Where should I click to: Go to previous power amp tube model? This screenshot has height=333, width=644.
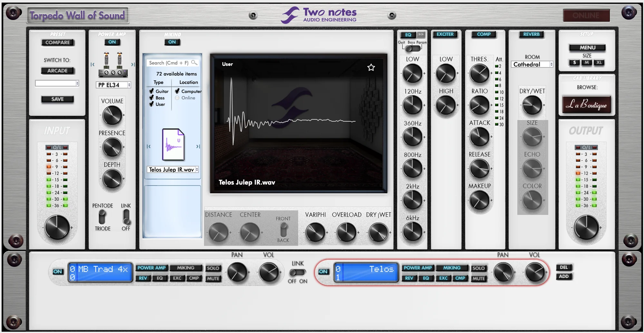pyautogui.click(x=93, y=65)
